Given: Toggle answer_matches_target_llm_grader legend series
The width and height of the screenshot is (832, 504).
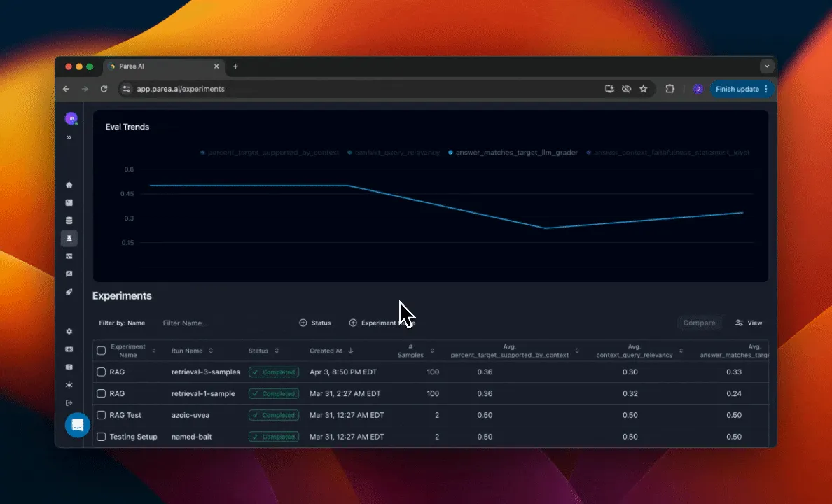Looking at the screenshot, I should (513, 153).
